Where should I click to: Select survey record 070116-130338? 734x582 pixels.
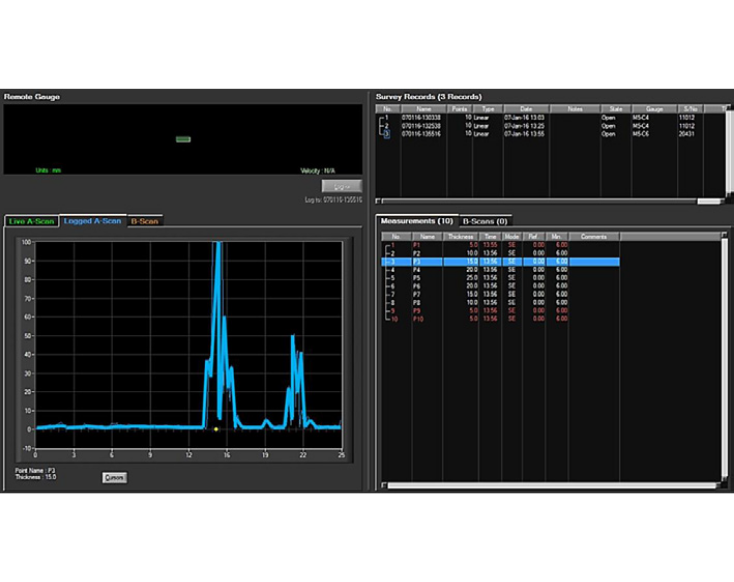click(422, 117)
